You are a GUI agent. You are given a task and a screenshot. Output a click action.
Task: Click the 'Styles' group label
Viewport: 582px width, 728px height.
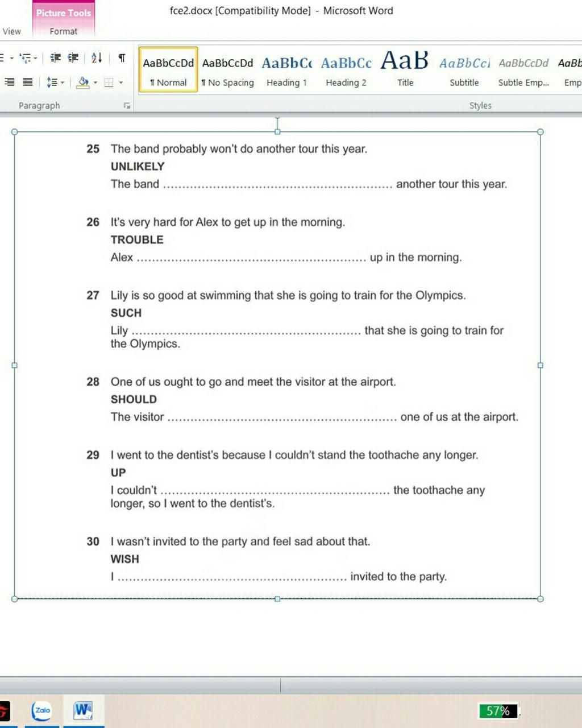[x=480, y=105]
